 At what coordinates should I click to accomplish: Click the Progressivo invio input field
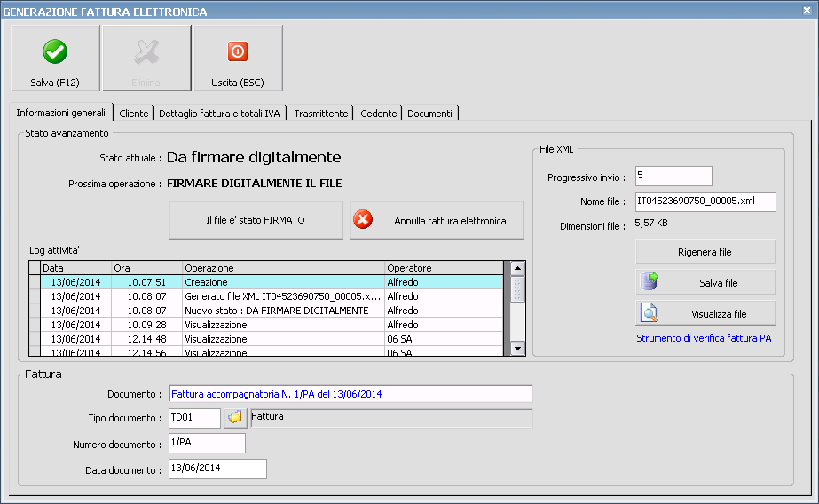673,176
